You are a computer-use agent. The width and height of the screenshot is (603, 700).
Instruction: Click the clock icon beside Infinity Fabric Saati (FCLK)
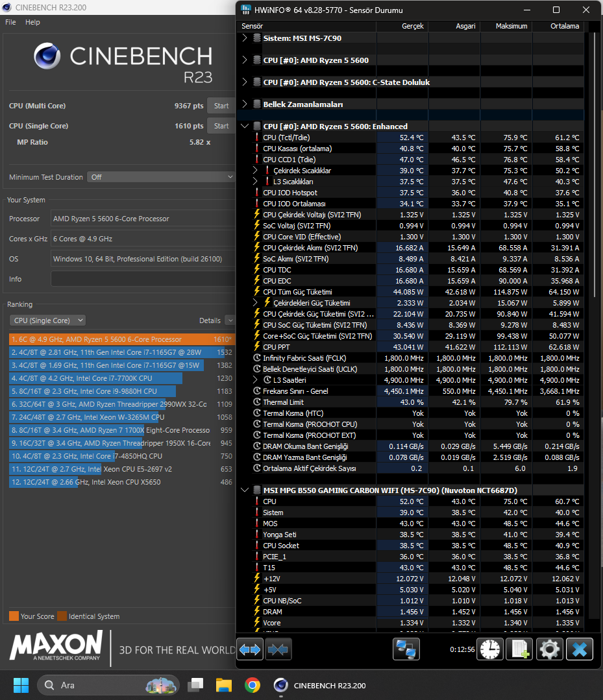pyautogui.click(x=257, y=357)
